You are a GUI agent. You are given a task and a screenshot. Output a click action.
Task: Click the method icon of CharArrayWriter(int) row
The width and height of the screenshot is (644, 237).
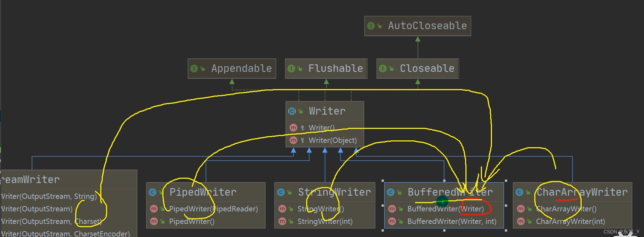click(521, 221)
